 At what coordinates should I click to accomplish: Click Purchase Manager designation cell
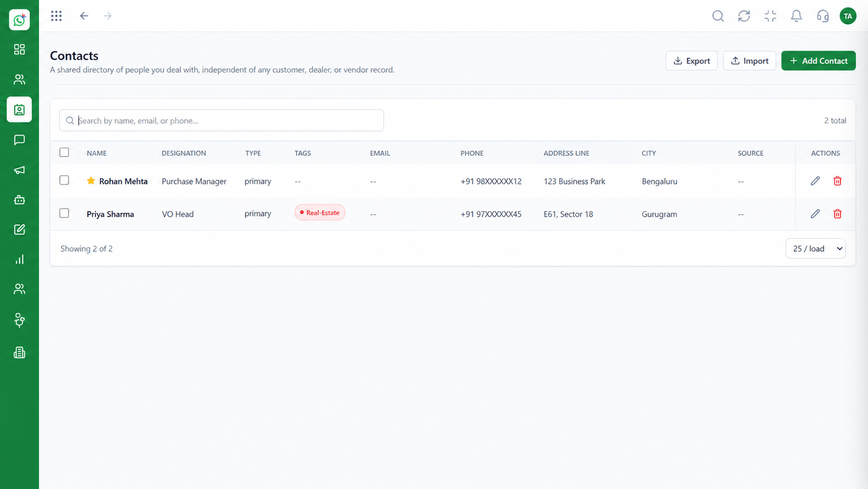194,181
